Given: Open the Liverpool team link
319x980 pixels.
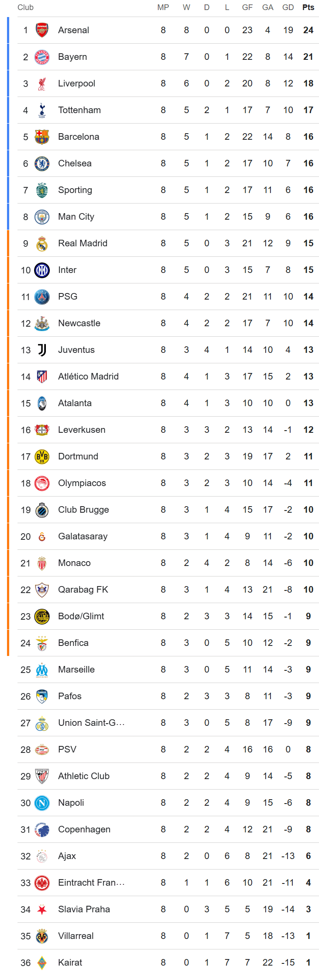Looking at the screenshot, I should pos(76,83).
